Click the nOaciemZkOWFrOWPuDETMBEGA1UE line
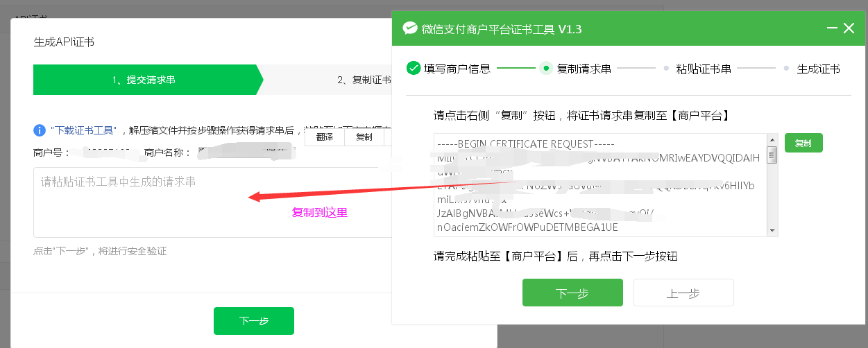868x348 pixels. [527, 227]
